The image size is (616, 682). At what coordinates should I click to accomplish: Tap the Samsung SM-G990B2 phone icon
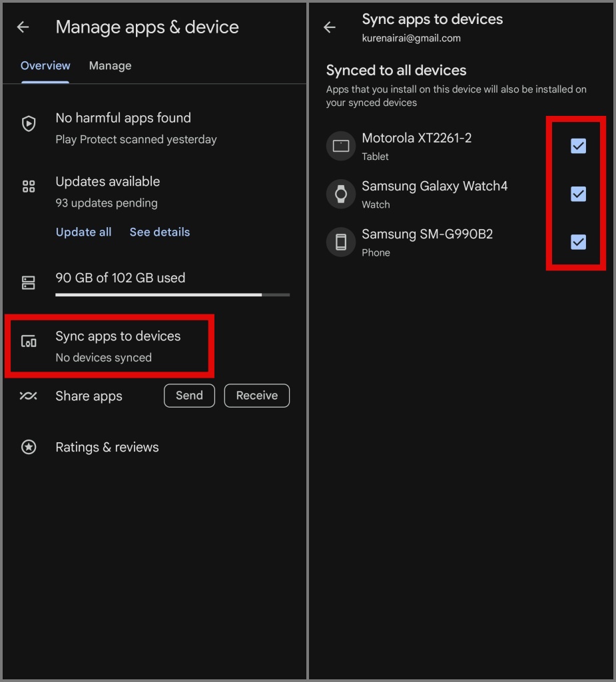point(341,242)
